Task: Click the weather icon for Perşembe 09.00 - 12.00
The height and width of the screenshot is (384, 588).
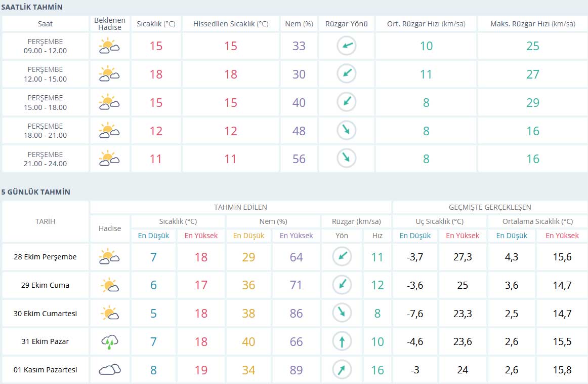Action: [x=109, y=46]
